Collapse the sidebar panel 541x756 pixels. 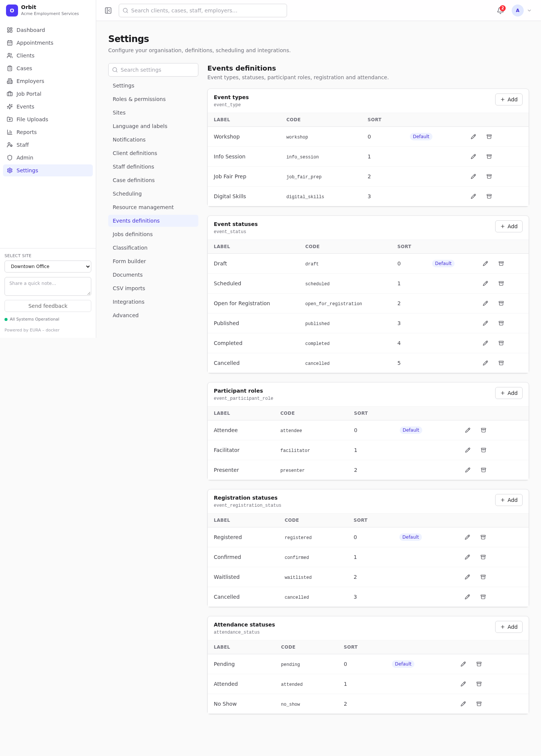click(108, 11)
